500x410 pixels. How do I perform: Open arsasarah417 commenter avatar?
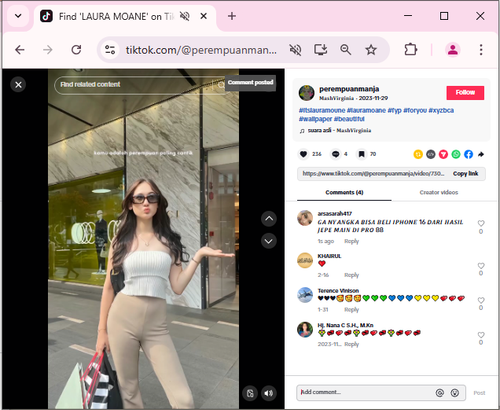tap(305, 218)
